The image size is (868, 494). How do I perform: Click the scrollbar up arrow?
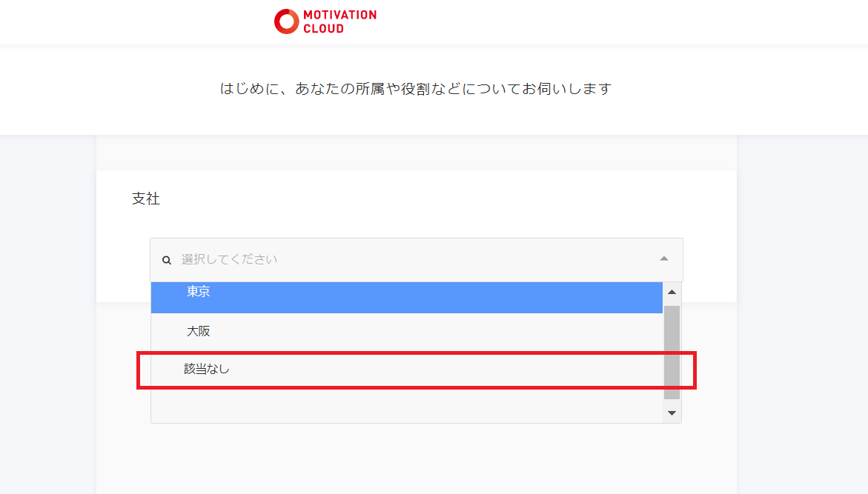click(672, 292)
